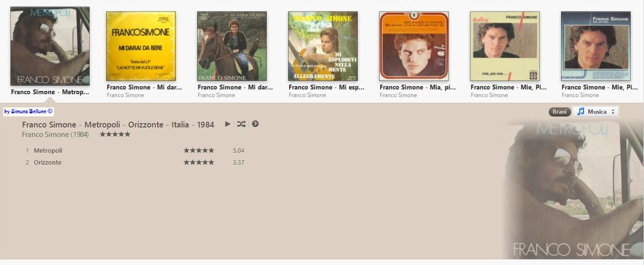Open the Musica library dropdown

pyautogui.click(x=595, y=111)
